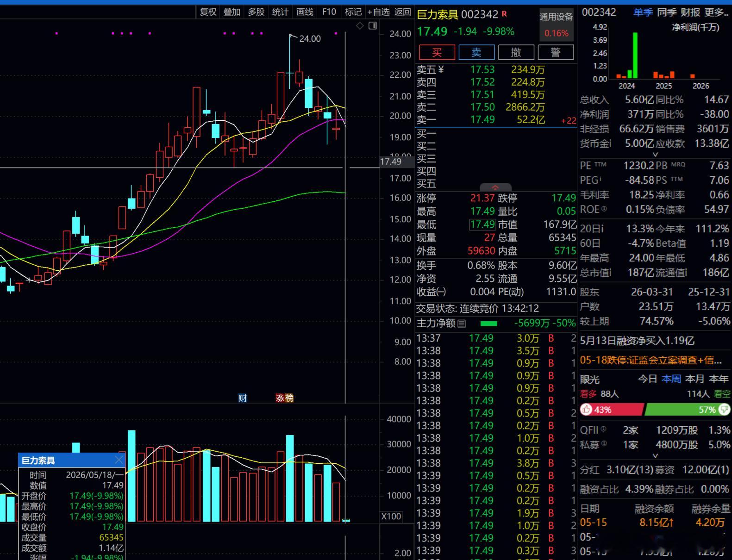Close the 巨力索具 data tooltip popup

point(119,460)
